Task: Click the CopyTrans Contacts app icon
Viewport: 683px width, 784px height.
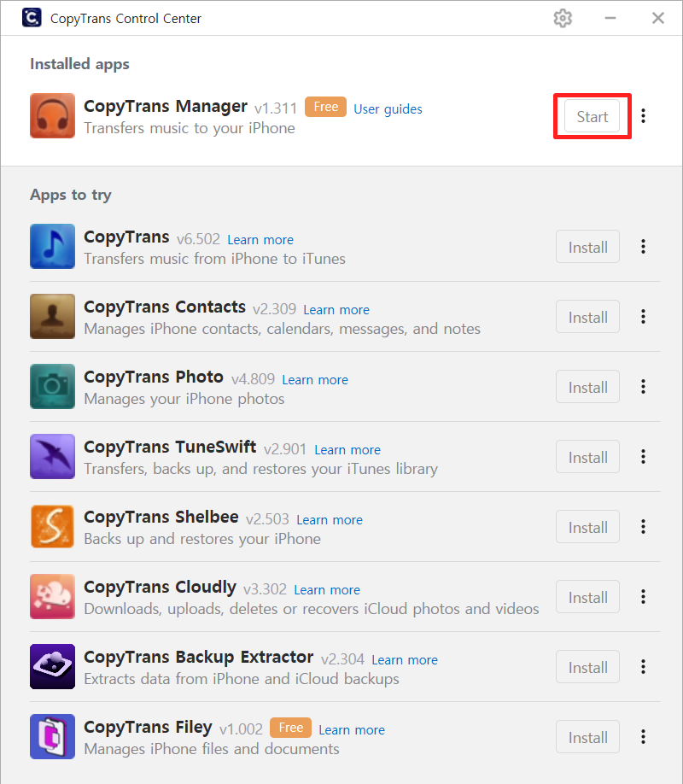Action: tap(52, 316)
